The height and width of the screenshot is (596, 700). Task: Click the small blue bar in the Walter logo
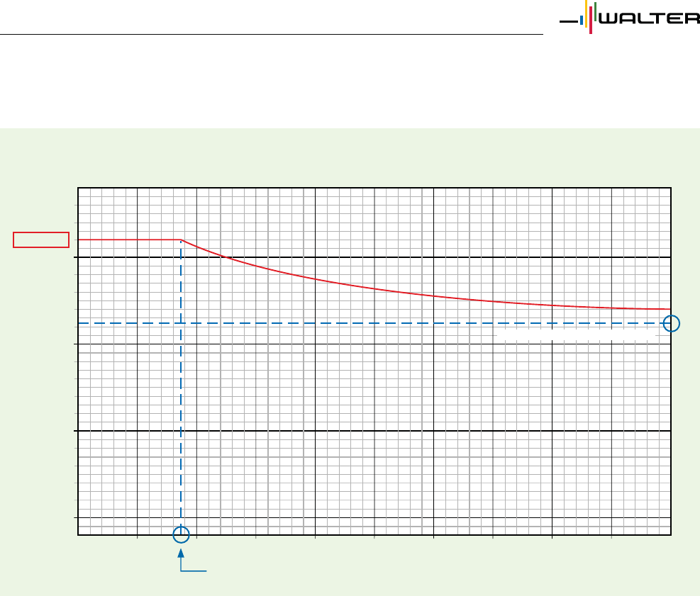(582, 21)
